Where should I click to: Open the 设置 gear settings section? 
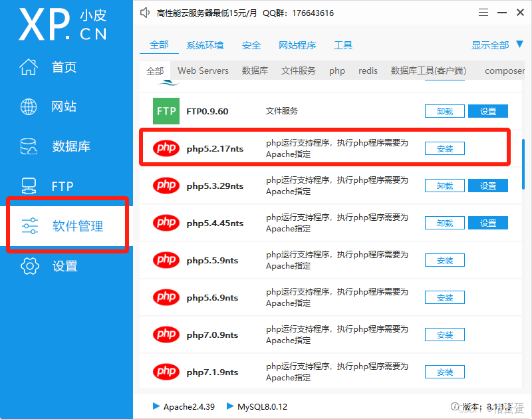tap(49, 266)
